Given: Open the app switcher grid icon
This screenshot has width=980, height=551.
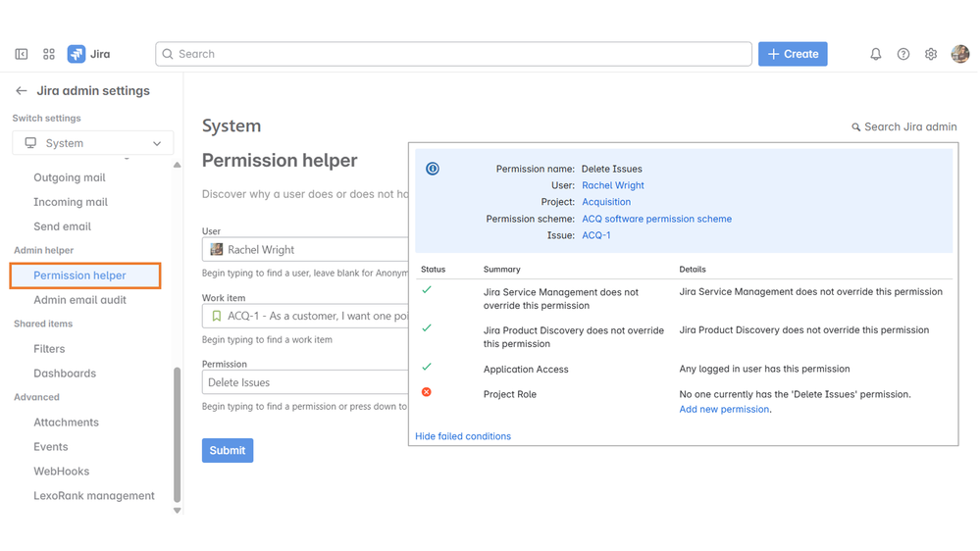Looking at the screenshot, I should [x=49, y=54].
